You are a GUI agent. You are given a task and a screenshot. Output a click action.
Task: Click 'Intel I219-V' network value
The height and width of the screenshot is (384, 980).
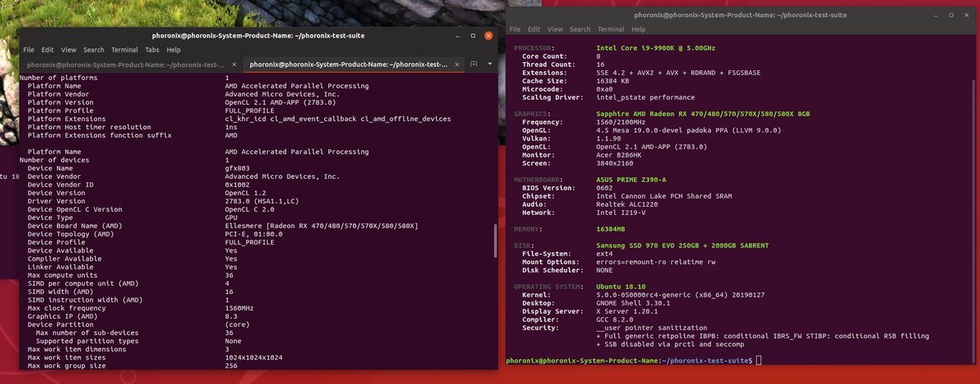click(621, 212)
